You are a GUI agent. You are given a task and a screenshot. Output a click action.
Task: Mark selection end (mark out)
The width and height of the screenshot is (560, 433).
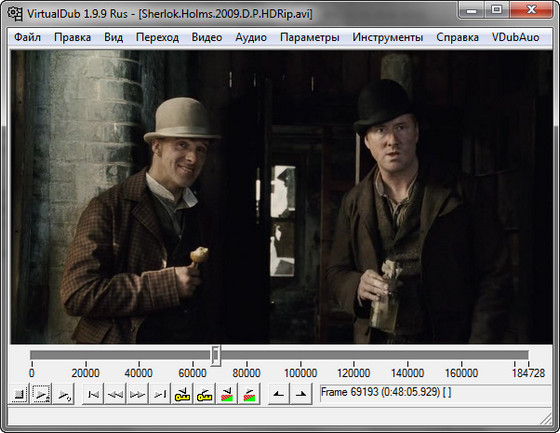coord(301,394)
